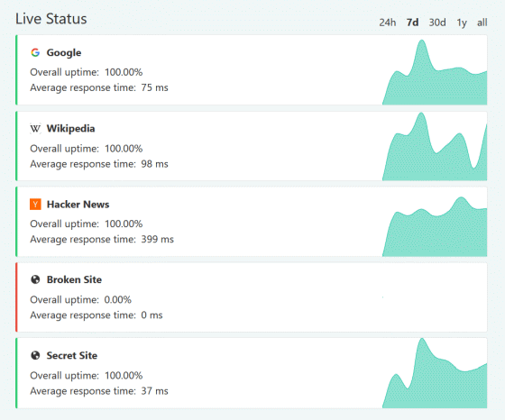Click the Broken Site globe icon
The image size is (505, 420).
(35, 279)
